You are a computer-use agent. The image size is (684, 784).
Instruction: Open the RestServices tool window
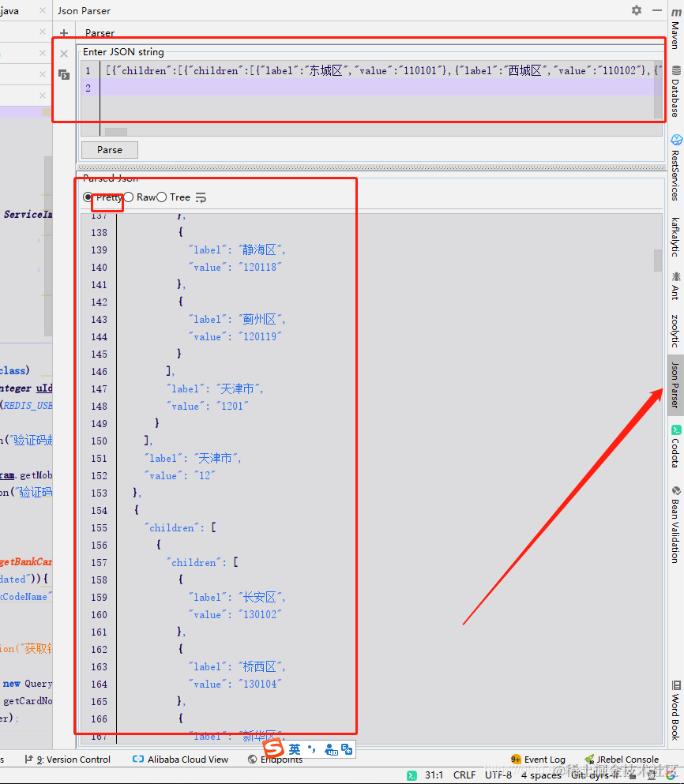(676, 167)
